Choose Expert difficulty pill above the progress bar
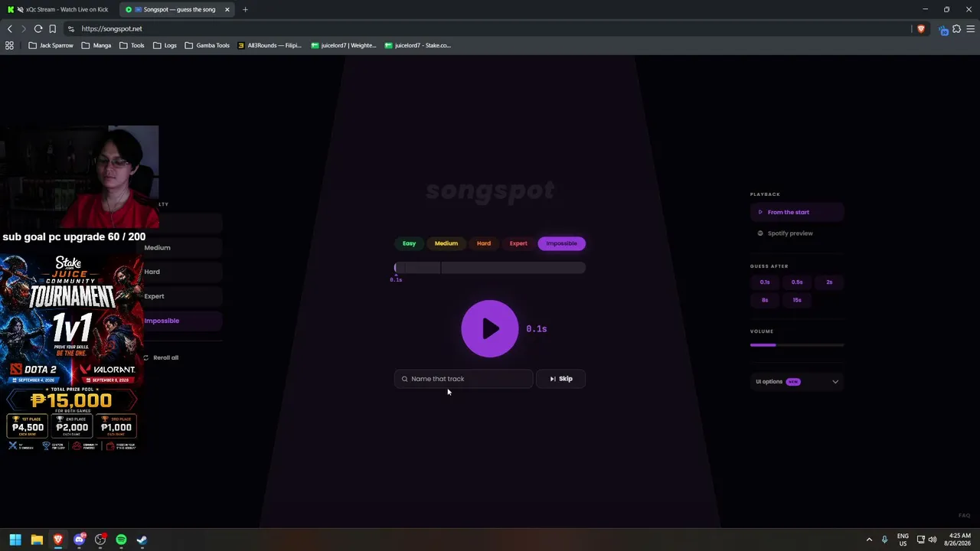The height and width of the screenshot is (551, 980). [518, 243]
